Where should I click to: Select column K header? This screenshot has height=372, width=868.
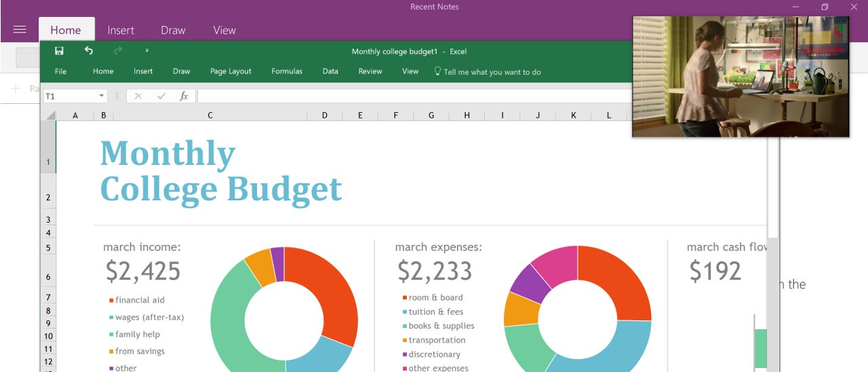click(x=573, y=115)
